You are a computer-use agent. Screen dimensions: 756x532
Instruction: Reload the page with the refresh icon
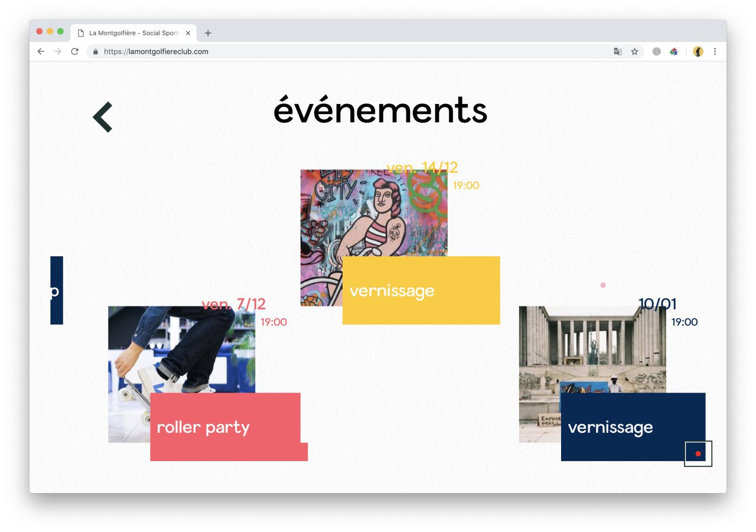pos(74,51)
